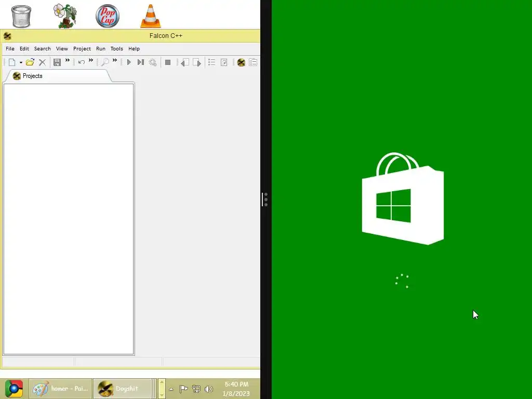Click the Previous page navigation icon

[x=184, y=62]
